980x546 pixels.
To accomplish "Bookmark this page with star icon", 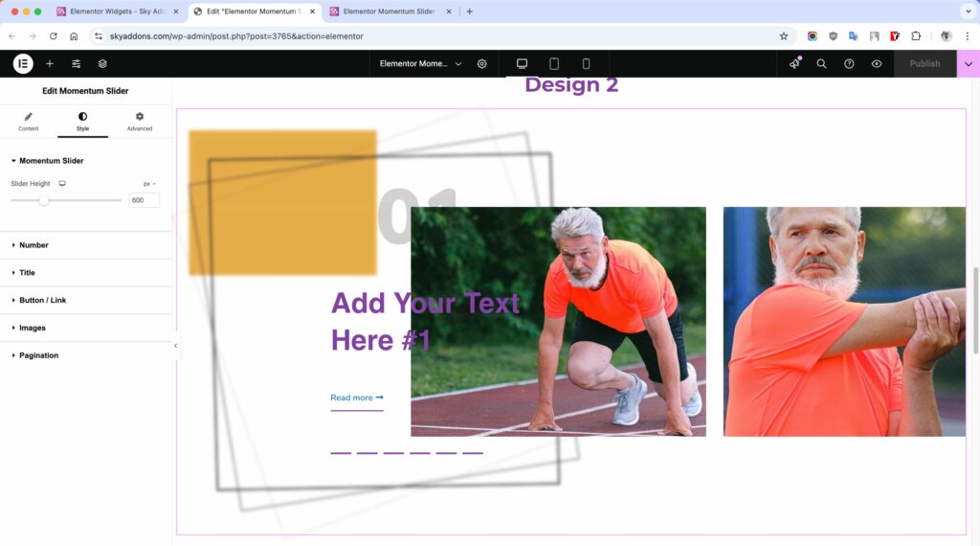I will click(x=784, y=36).
